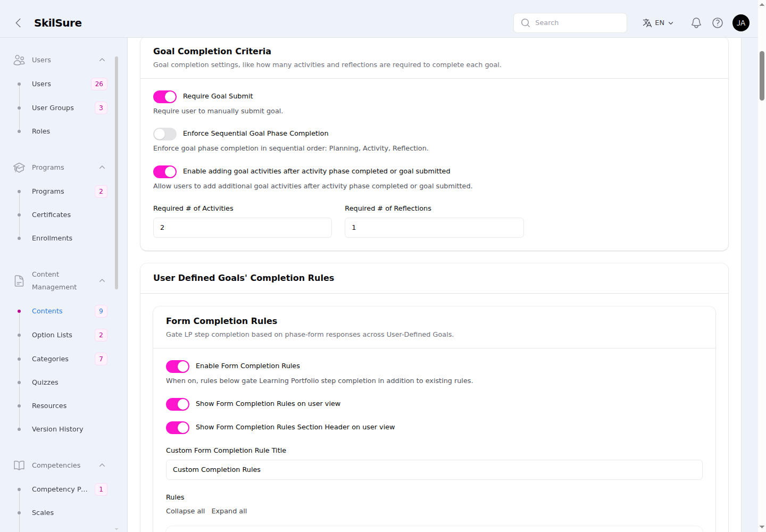This screenshot has width=766, height=532.
Task: Toggle Show Form Completion Rules on user view
Action: [x=178, y=404]
